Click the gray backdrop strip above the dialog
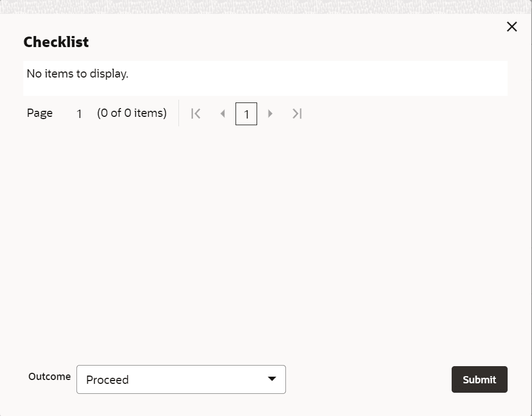Screen dimensions: 532x416 pyautogui.click(x=266, y=6)
